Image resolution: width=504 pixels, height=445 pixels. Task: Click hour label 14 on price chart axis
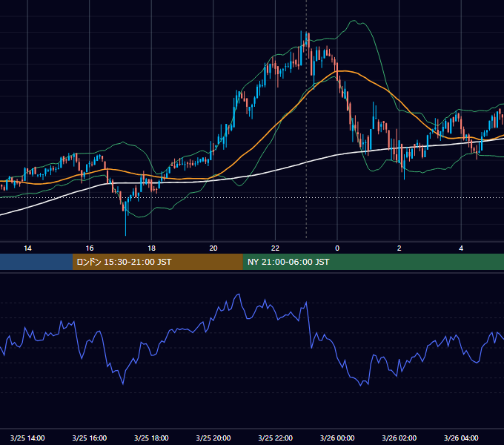point(27,248)
